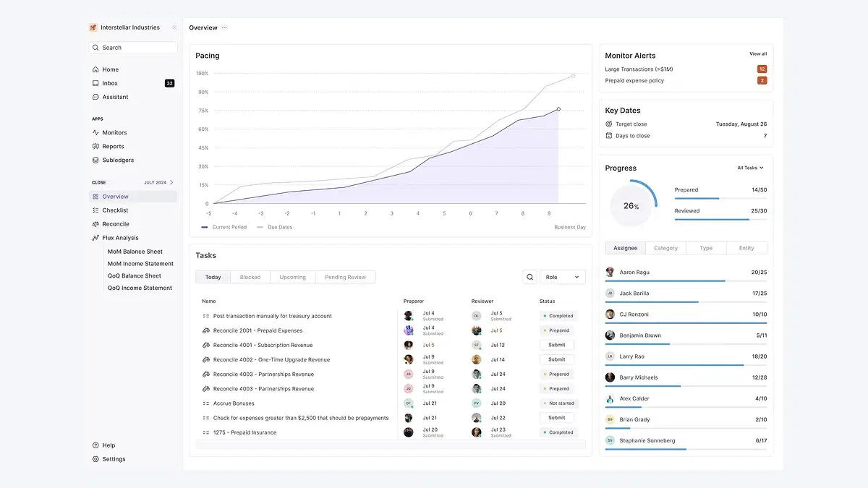
Task: Open QoQ Income Statement
Action: pos(140,288)
